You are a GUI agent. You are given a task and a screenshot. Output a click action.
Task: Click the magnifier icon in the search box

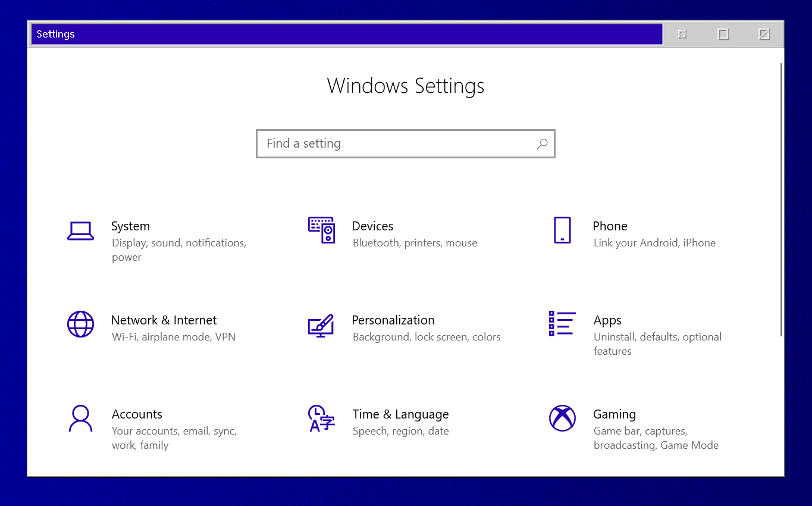coord(542,143)
